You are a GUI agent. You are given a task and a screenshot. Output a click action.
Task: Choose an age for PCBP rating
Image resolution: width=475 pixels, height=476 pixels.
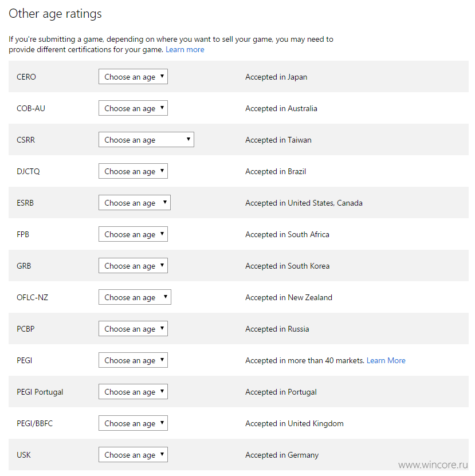(133, 328)
